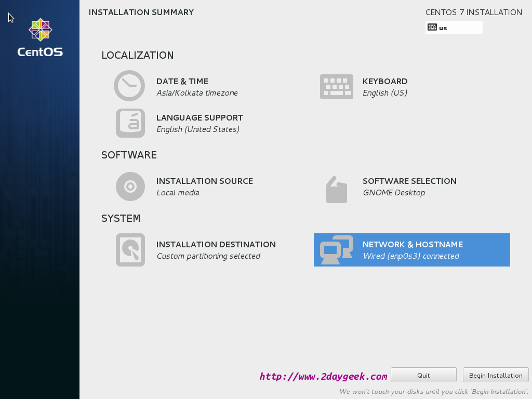Click the SOFTWARE section heading
This screenshot has width=532, height=399.
pos(129,155)
